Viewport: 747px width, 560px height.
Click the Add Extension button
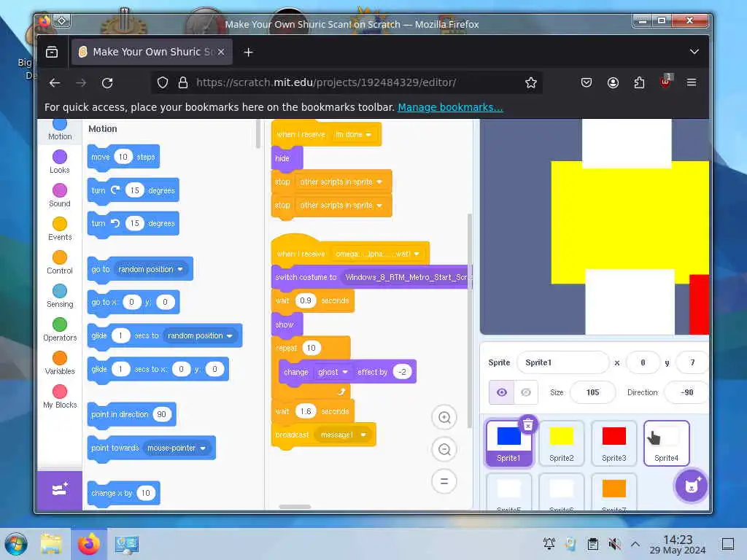click(60, 489)
